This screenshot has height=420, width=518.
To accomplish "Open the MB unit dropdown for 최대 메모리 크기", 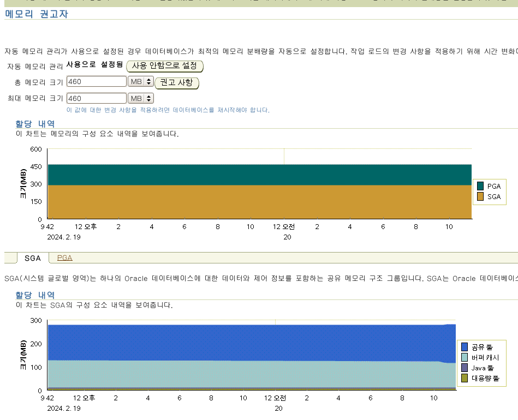I will click(x=141, y=98).
